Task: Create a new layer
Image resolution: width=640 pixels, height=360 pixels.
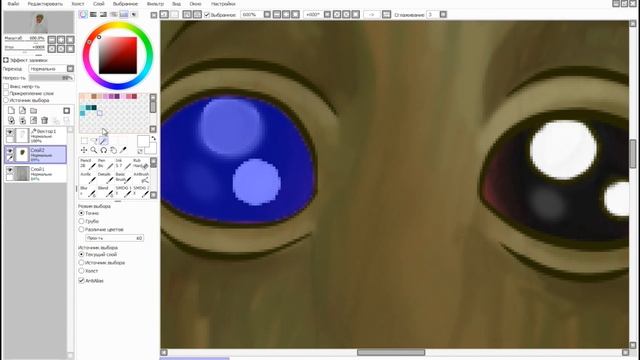Action: [11, 111]
